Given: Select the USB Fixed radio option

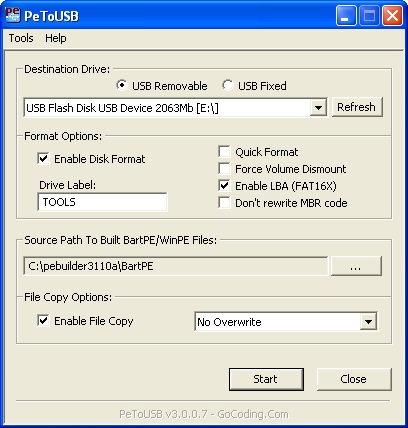Looking at the screenshot, I should [x=228, y=85].
